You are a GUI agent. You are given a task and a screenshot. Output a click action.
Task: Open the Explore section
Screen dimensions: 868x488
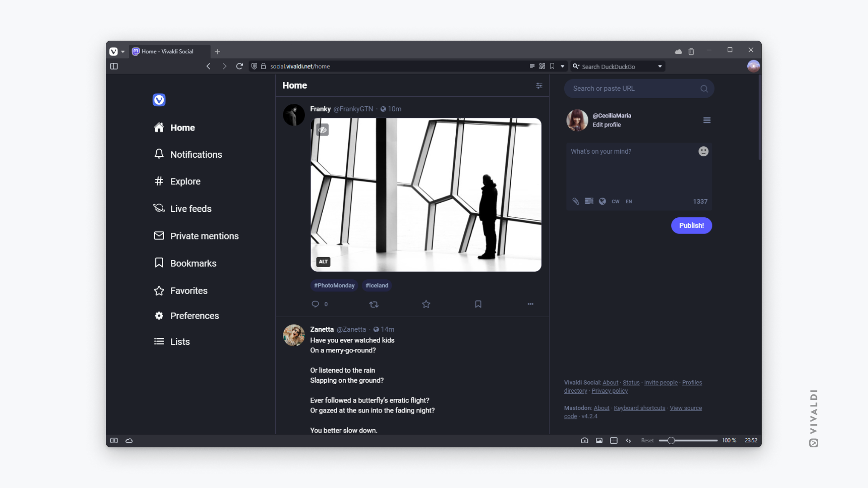point(185,181)
